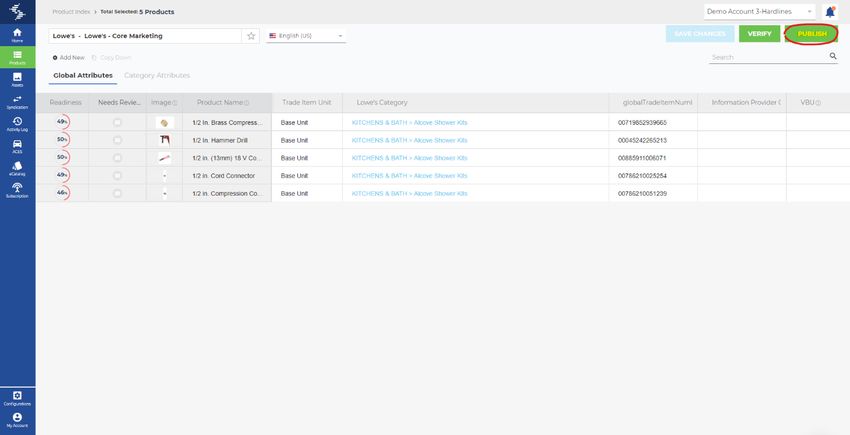Open the ACES car icon
The image size is (850, 435).
point(17,146)
